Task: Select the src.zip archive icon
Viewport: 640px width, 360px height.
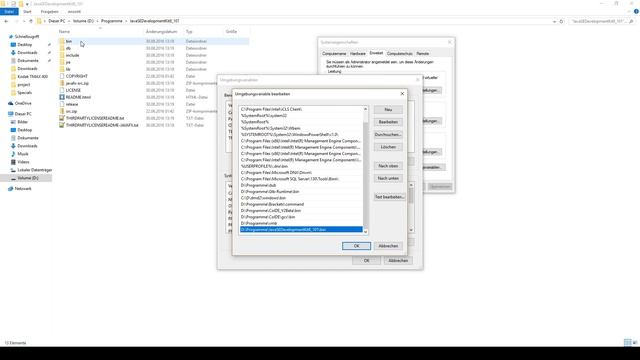Action: (62, 111)
